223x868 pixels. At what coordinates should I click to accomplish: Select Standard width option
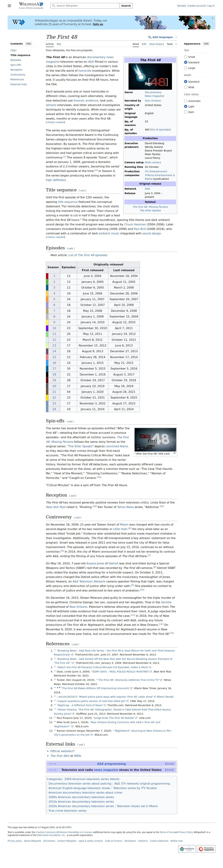pyautogui.click(x=185, y=82)
